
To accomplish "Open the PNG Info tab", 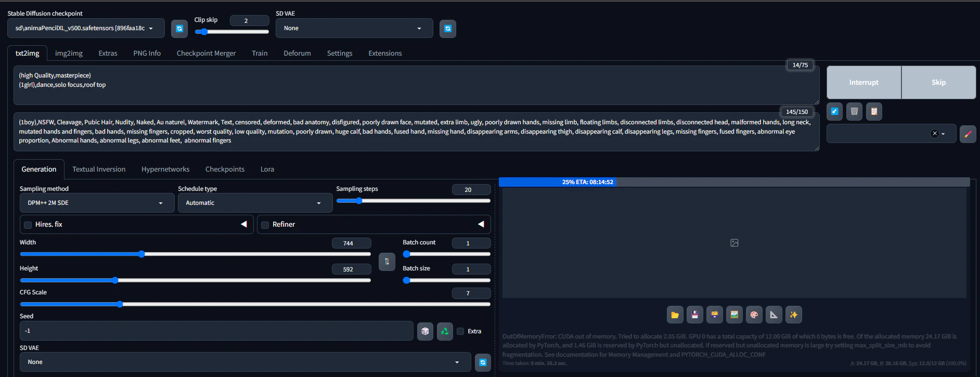I will pyautogui.click(x=147, y=53).
